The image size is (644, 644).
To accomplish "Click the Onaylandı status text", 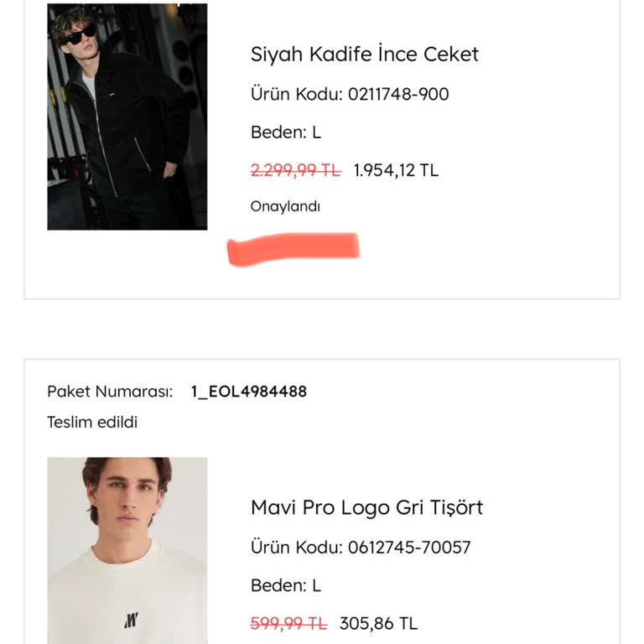I will click(x=285, y=206).
